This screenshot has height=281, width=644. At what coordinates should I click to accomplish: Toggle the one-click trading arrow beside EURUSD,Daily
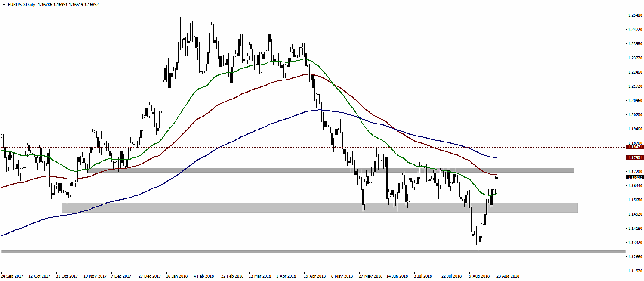coord(4,4)
